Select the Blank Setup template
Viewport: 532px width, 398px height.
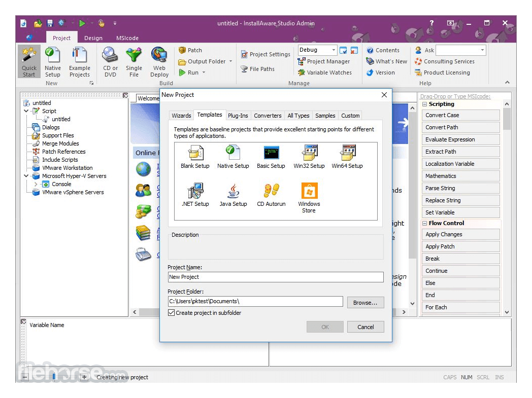pos(195,157)
